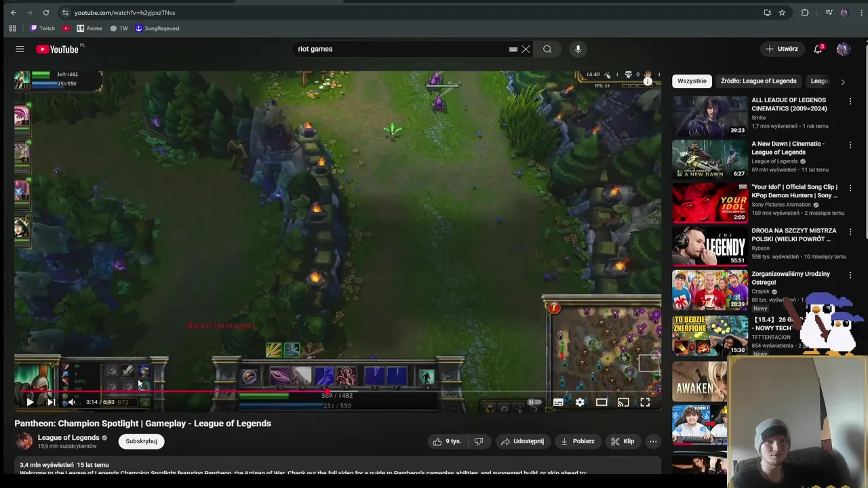Screen dimensions: 868x488
Task: Open the Anime bookmark
Action: pos(90,28)
